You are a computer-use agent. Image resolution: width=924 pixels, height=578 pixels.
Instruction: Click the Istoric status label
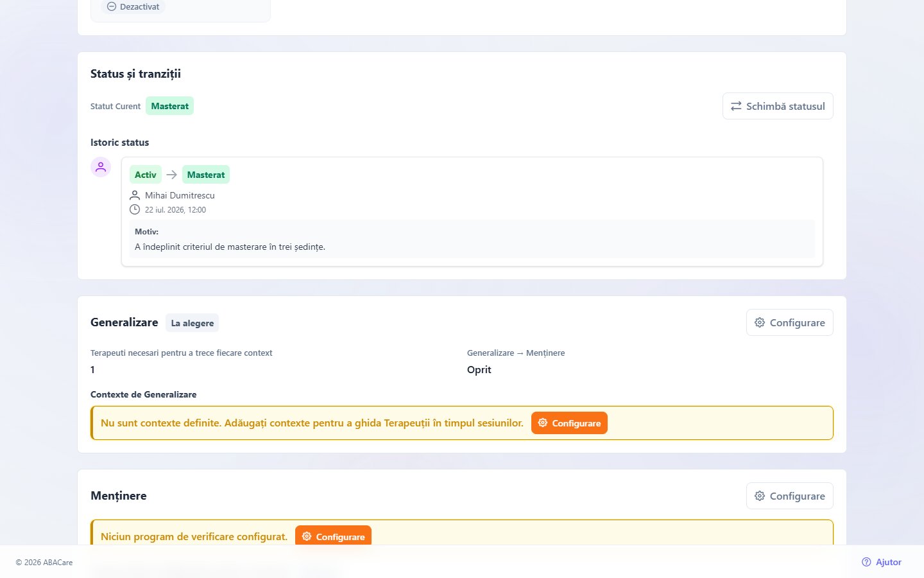119,143
